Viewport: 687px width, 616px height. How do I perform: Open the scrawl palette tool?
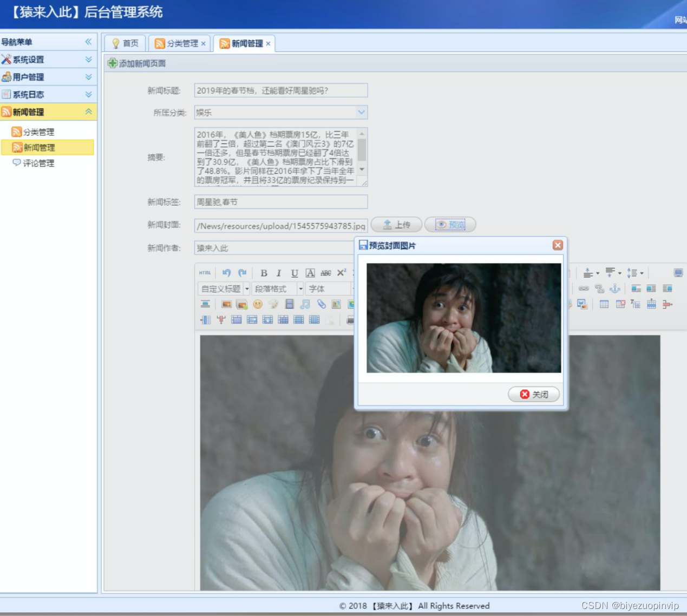tap(273, 304)
